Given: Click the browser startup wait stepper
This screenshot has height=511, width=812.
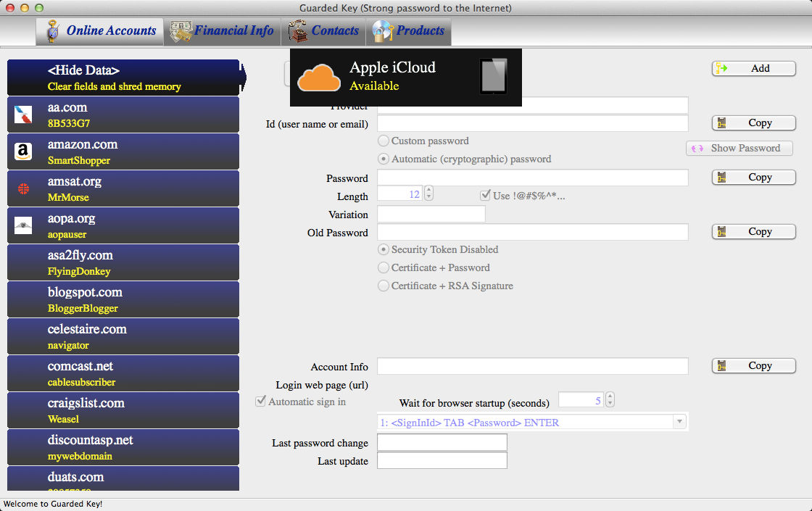Looking at the screenshot, I should click(x=610, y=400).
